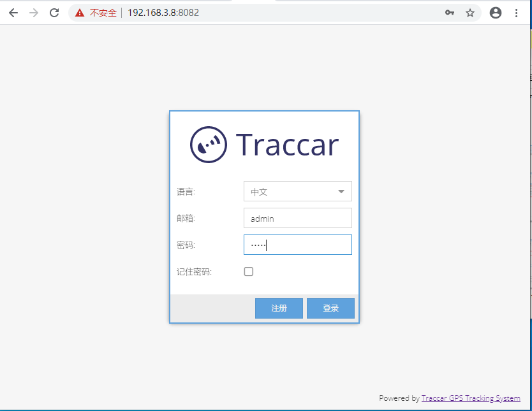Open the Traccar GPS Tracking System link
The image size is (532, 411).
coord(471,398)
